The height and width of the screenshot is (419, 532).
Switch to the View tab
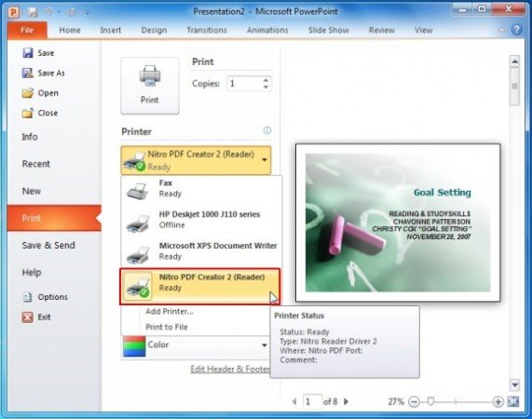pos(423,30)
